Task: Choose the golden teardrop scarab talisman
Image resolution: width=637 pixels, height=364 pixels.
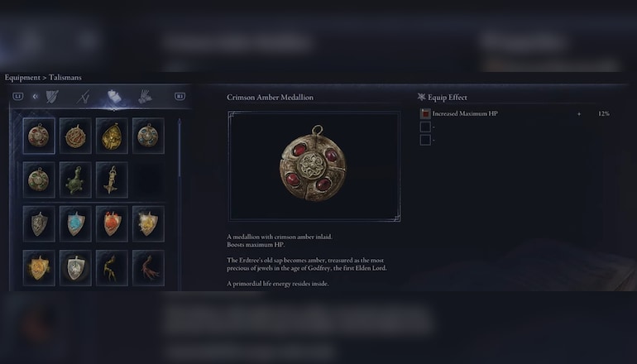Action: pos(112,136)
